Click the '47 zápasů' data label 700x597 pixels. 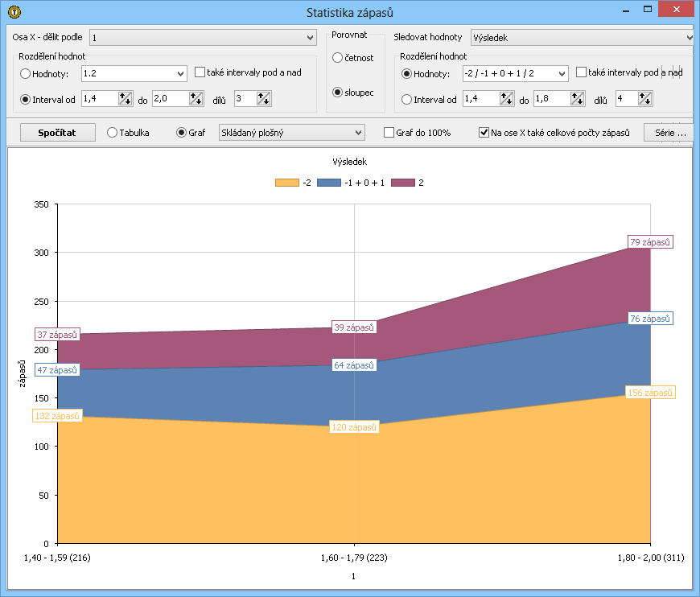point(57,370)
